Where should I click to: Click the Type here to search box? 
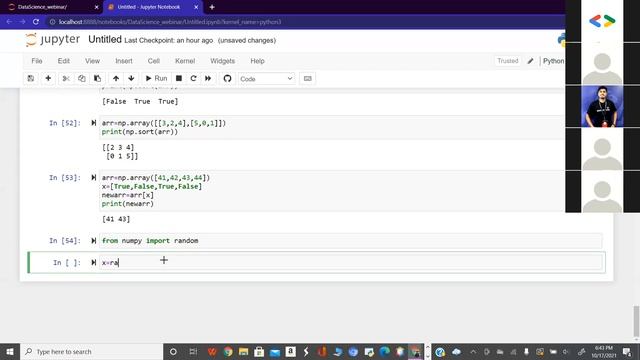(91, 351)
